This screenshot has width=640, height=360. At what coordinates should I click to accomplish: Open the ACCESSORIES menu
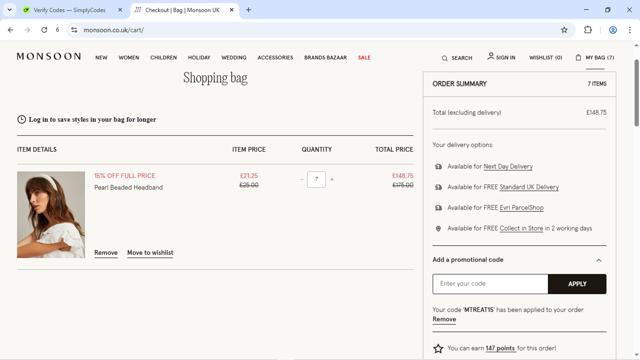click(x=275, y=58)
